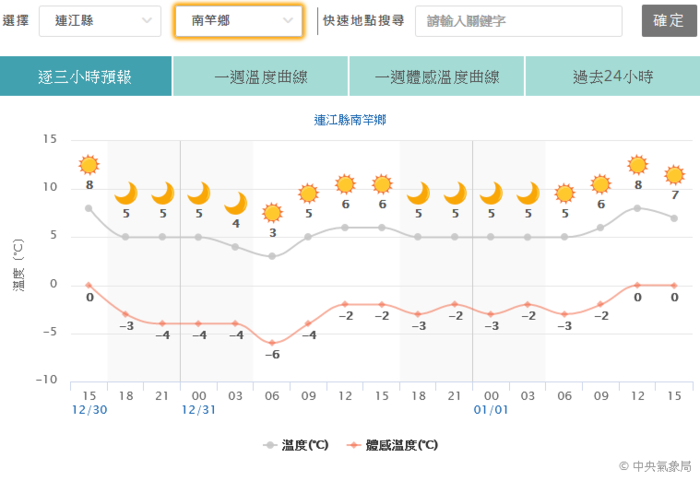Open the 南竿鄉 township dropdown
Image resolution: width=700 pixels, height=481 pixels.
pos(239,21)
